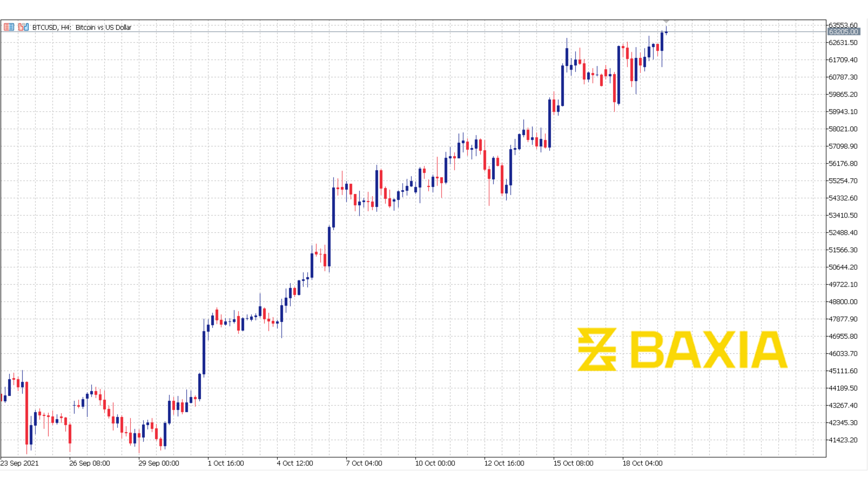The height and width of the screenshot is (489, 868).
Task: Click the 48800.00 price axis label
Action: click(x=843, y=302)
